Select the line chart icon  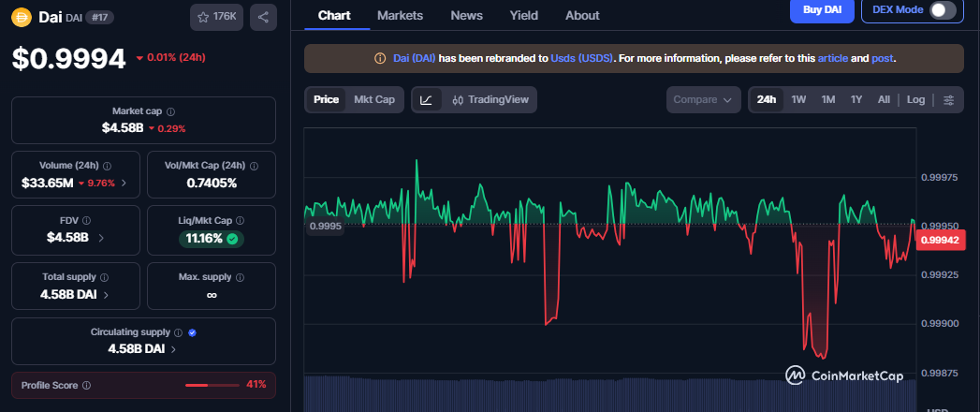[426, 99]
